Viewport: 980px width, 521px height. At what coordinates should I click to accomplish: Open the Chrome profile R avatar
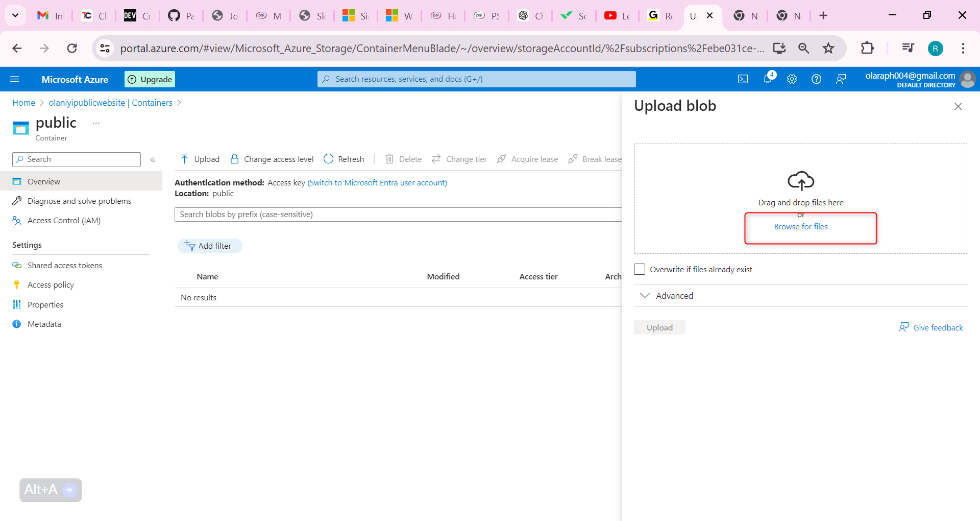point(936,49)
